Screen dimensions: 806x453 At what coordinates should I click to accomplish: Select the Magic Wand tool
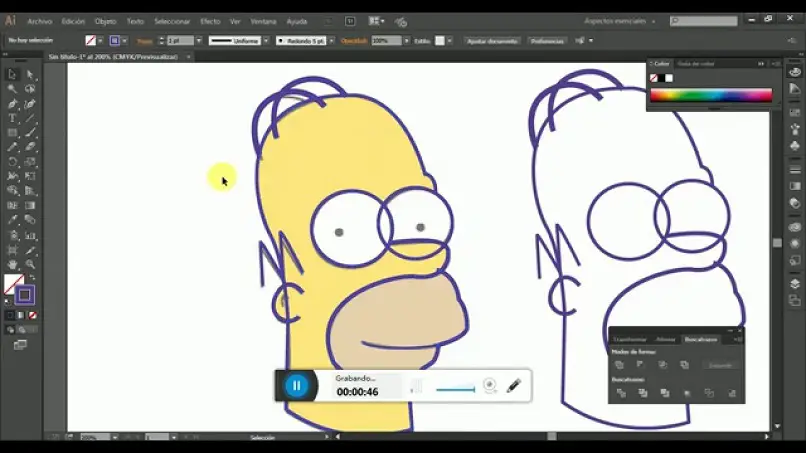(12, 89)
